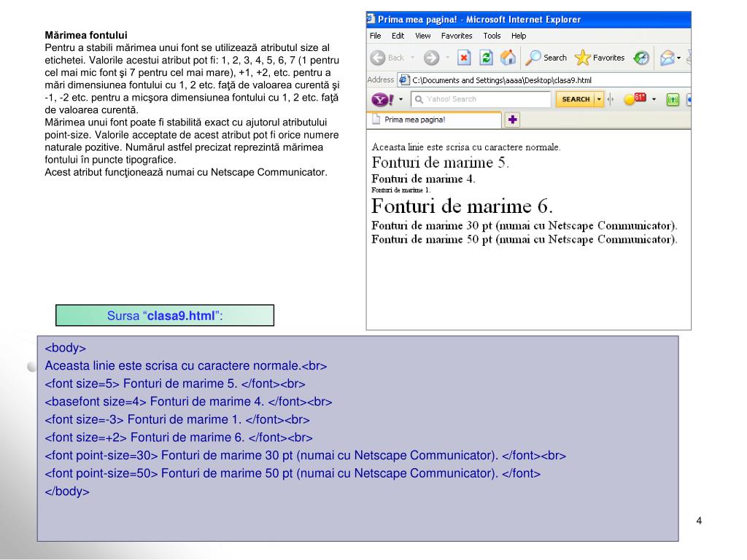Click the History clock icon
This screenshot has width=747, height=560.
click(x=641, y=58)
